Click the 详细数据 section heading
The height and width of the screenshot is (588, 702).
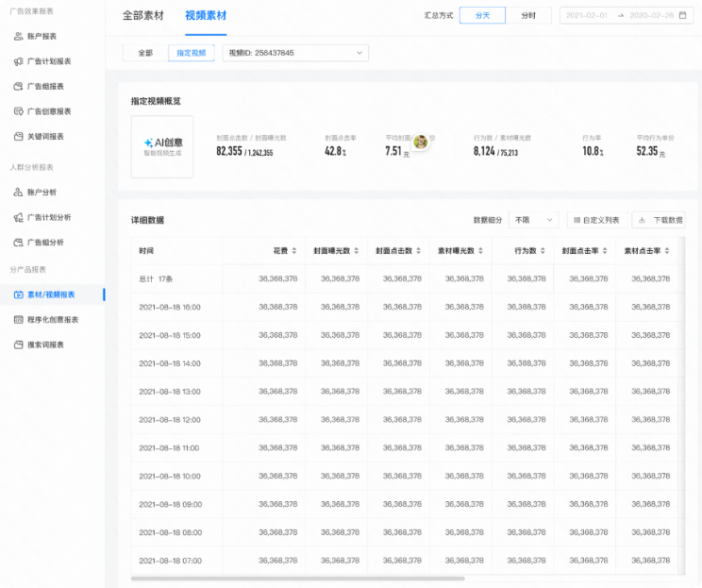pyautogui.click(x=147, y=220)
